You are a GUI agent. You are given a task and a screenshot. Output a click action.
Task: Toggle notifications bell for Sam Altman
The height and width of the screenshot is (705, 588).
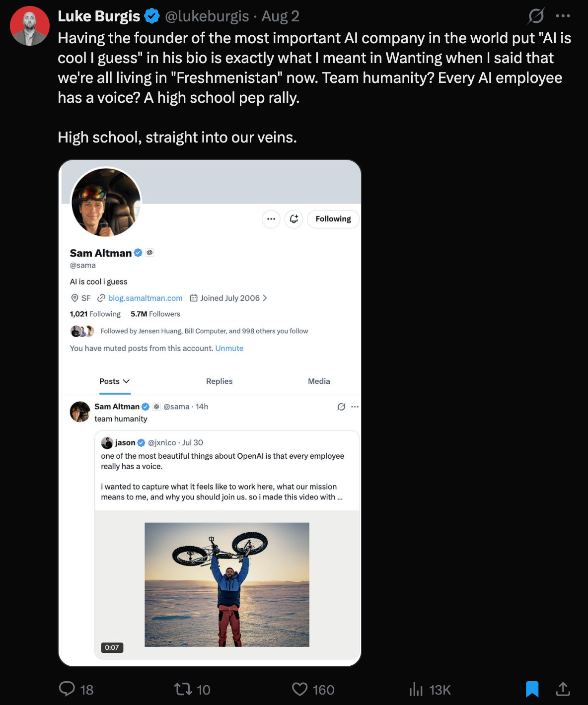click(x=294, y=219)
